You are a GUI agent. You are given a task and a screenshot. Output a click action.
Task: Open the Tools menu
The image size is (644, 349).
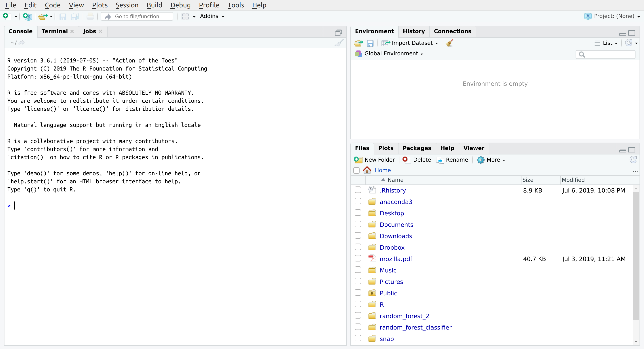point(235,5)
